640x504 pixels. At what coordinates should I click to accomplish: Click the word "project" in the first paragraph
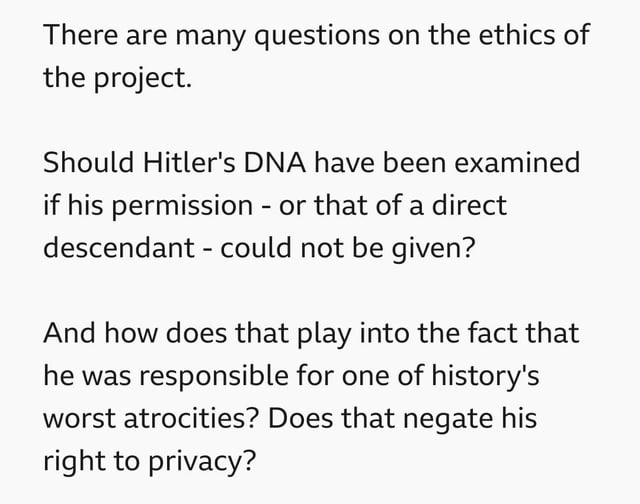pyautogui.click(x=138, y=80)
